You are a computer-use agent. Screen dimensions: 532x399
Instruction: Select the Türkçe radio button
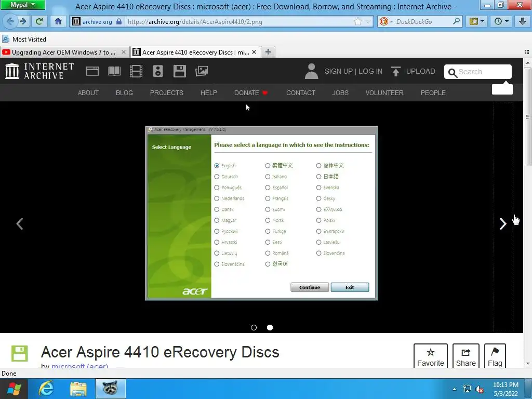click(268, 231)
